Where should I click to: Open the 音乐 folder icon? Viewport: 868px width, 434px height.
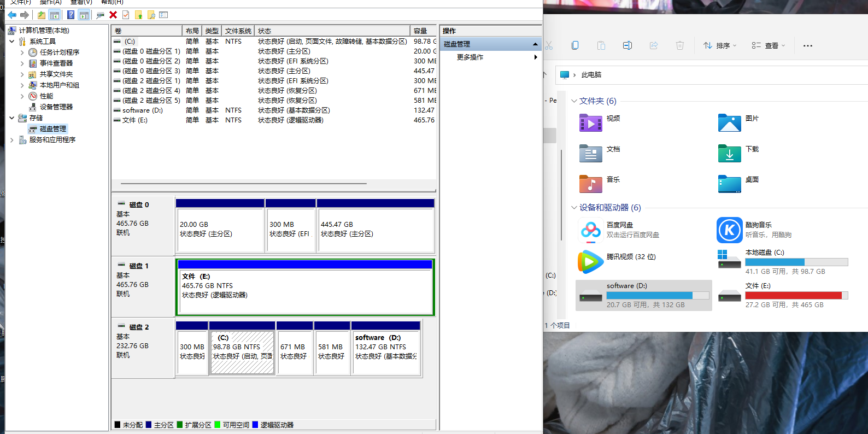pos(591,184)
